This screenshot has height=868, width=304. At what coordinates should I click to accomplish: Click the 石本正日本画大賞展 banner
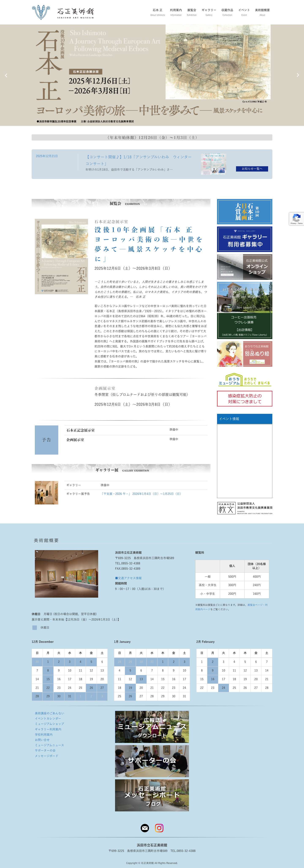245,212
